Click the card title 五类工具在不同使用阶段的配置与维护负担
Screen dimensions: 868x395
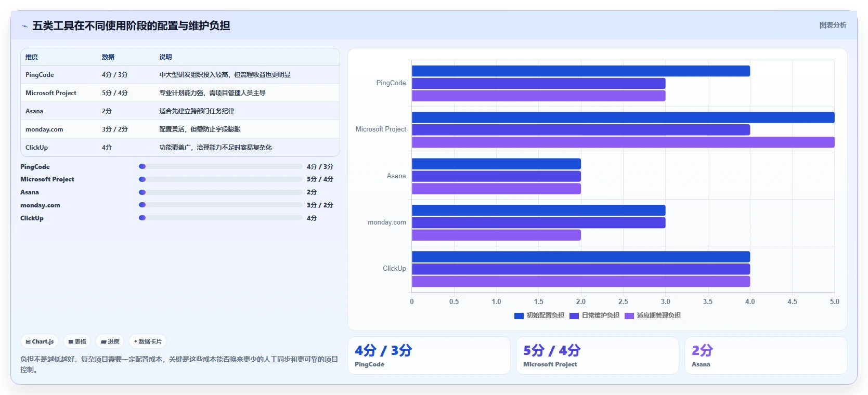(x=131, y=25)
